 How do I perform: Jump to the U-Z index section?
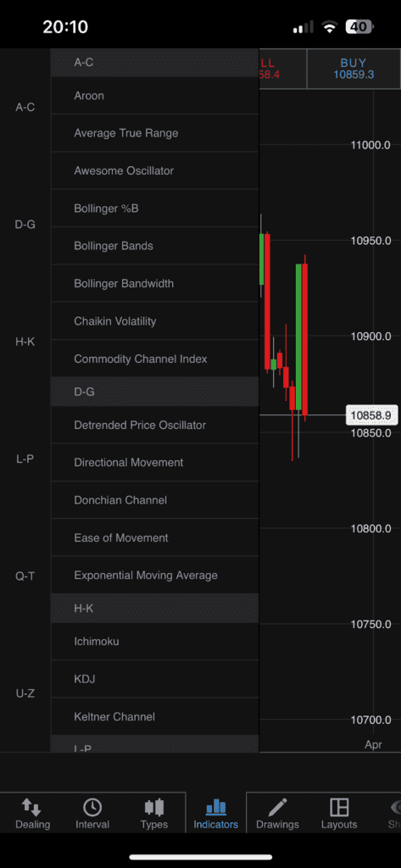(25, 693)
